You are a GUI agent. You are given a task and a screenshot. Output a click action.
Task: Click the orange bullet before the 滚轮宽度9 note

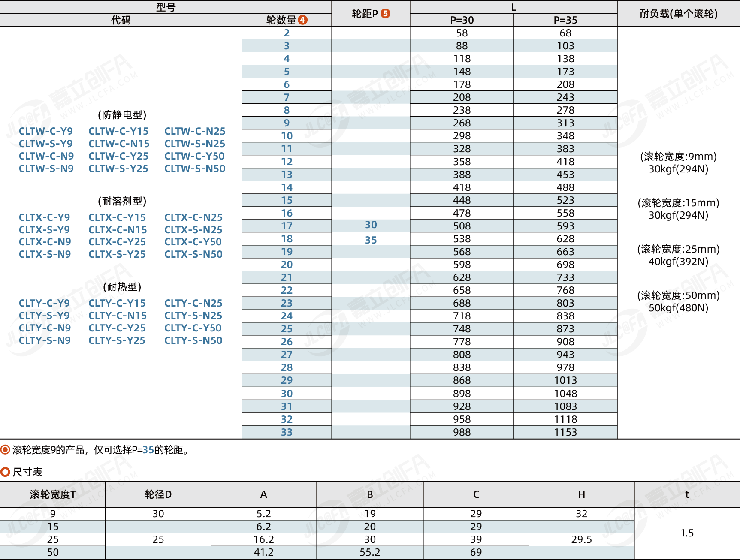point(5,449)
